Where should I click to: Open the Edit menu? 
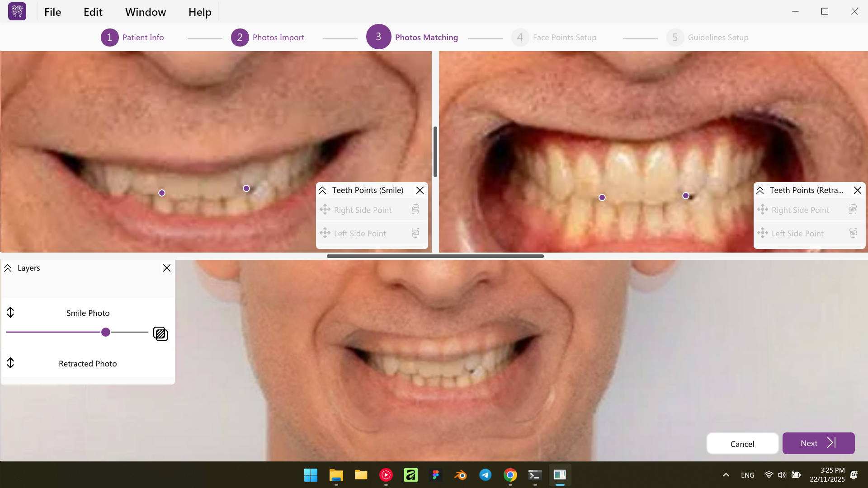coord(93,12)
